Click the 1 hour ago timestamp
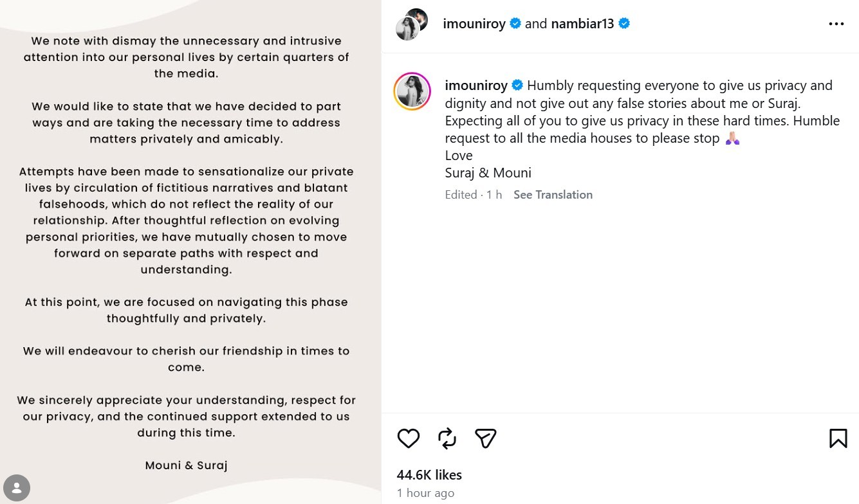 (x=425, y=493)
